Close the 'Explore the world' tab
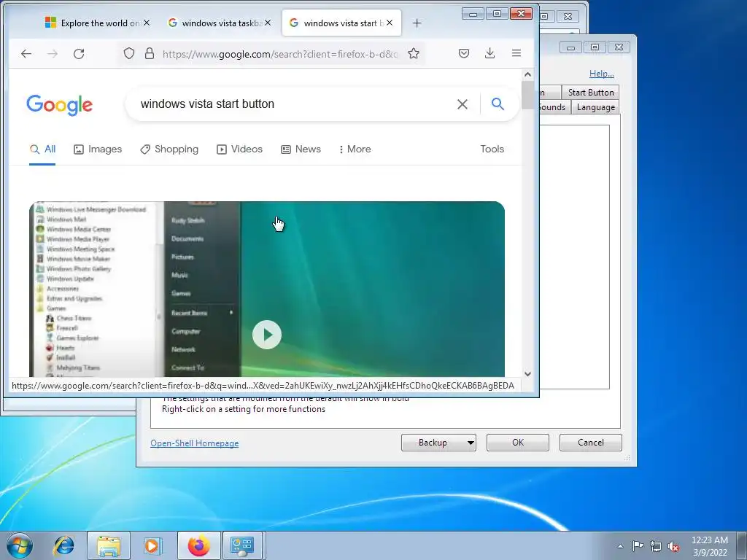Viewport: 747px width, 560px height. pos(147,23)
